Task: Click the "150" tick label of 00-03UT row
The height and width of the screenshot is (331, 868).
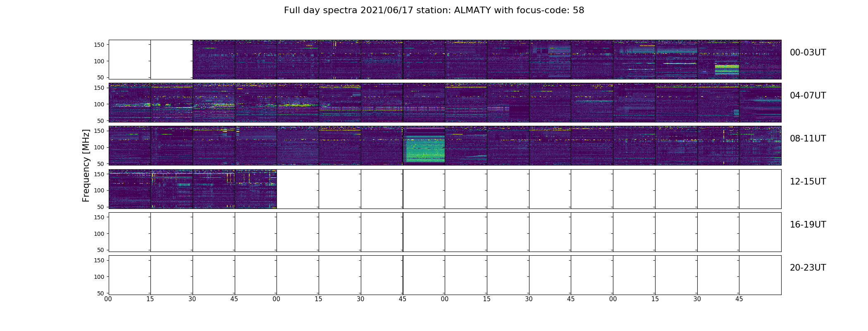Action: [99, 45]
